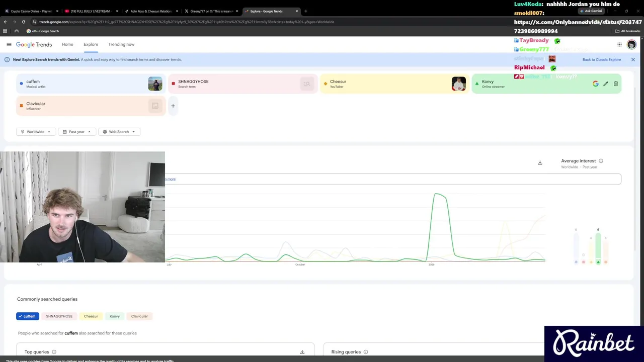This screenshot has height=362, width=644.
Task: Go back in browser
Action: 6,22
